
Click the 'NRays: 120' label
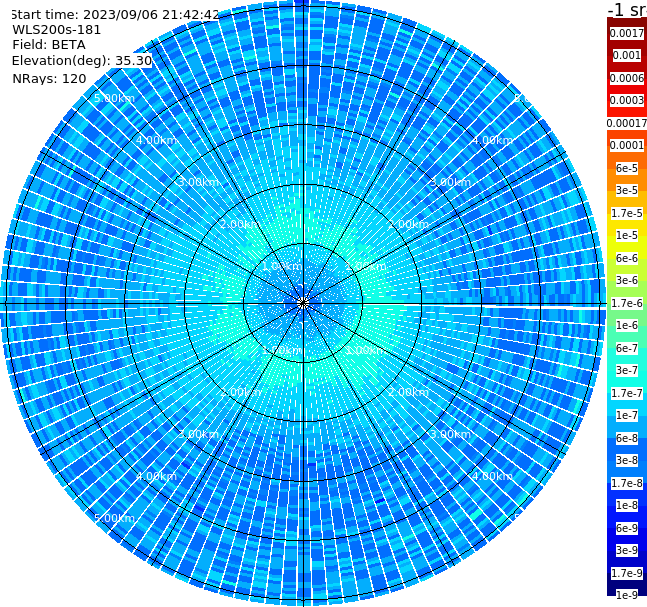click(49, 78)
